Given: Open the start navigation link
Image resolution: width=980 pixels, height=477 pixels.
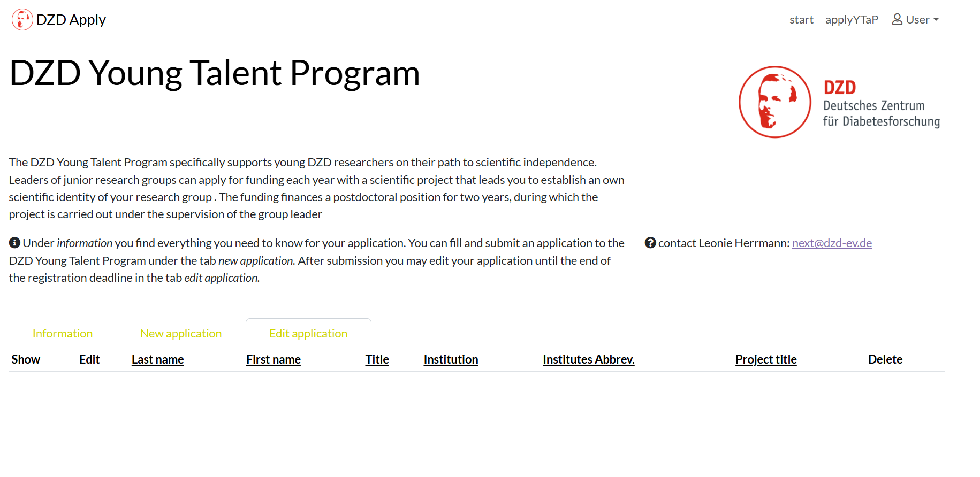Looking at the screenshot, I should coord(801,20).
